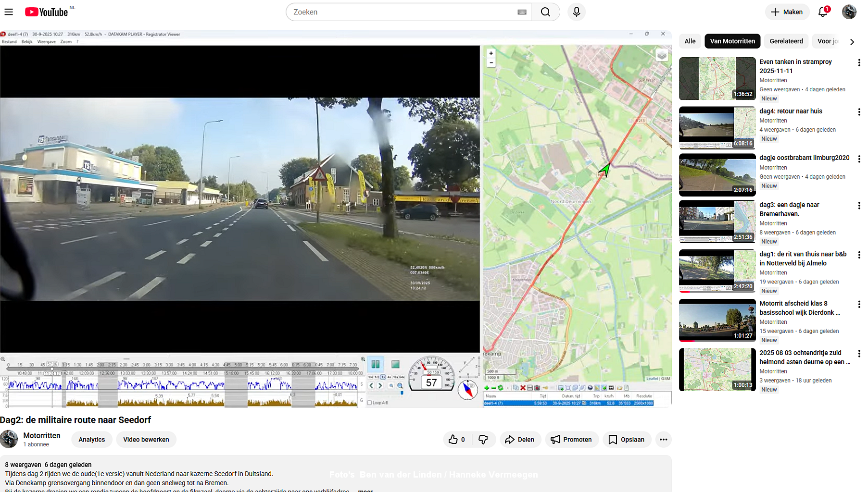The image size is (868, 492).
Task: Open title '2025 08 03 ochtendritje zuid helmond'
Action: (805, 357)
